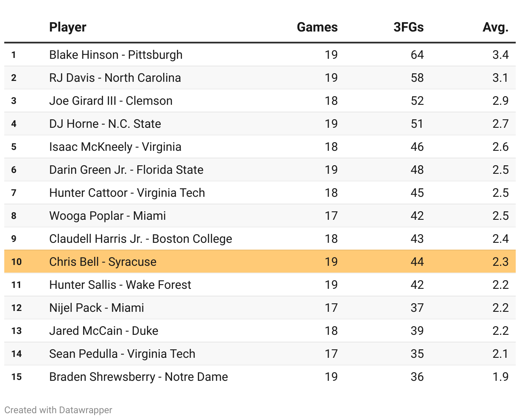Image resolution: width=520 pixels, height=420 pixels.
Task: Select Braden Shrewsberry - Notre Dame row
Action: pos(139,377)
